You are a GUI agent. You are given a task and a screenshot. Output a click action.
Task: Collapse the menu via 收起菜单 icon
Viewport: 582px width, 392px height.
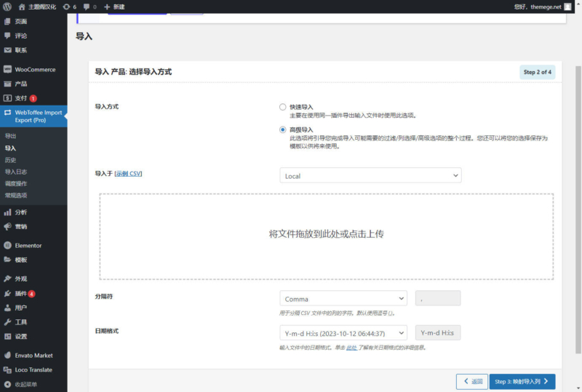pyautogui.click(x=7, y=384)
